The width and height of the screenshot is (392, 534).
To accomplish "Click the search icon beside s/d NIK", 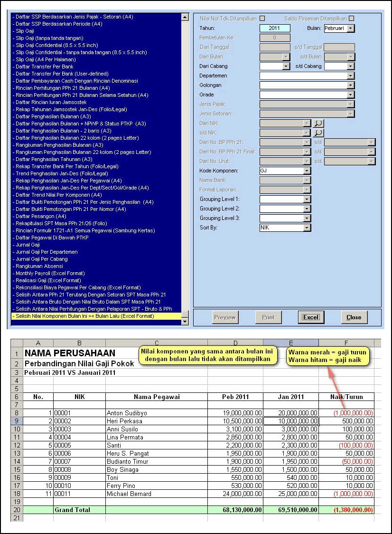I will coord(318,133).
